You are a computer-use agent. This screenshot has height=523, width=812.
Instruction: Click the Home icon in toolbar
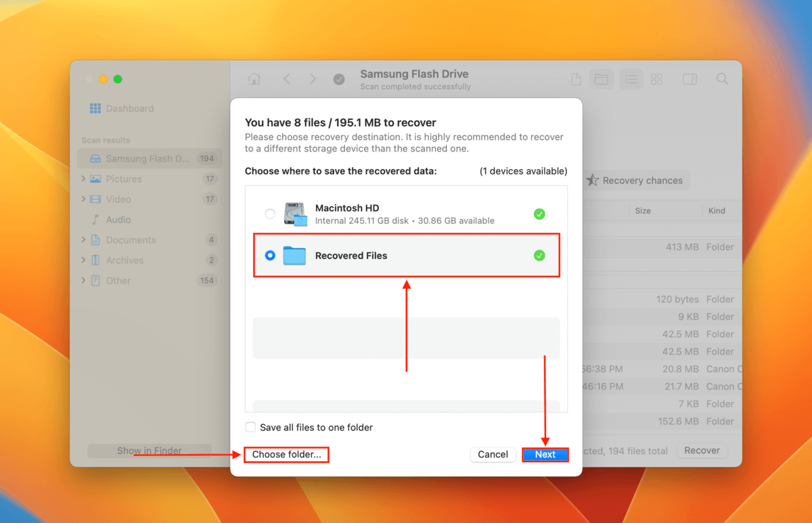(254, 79)
